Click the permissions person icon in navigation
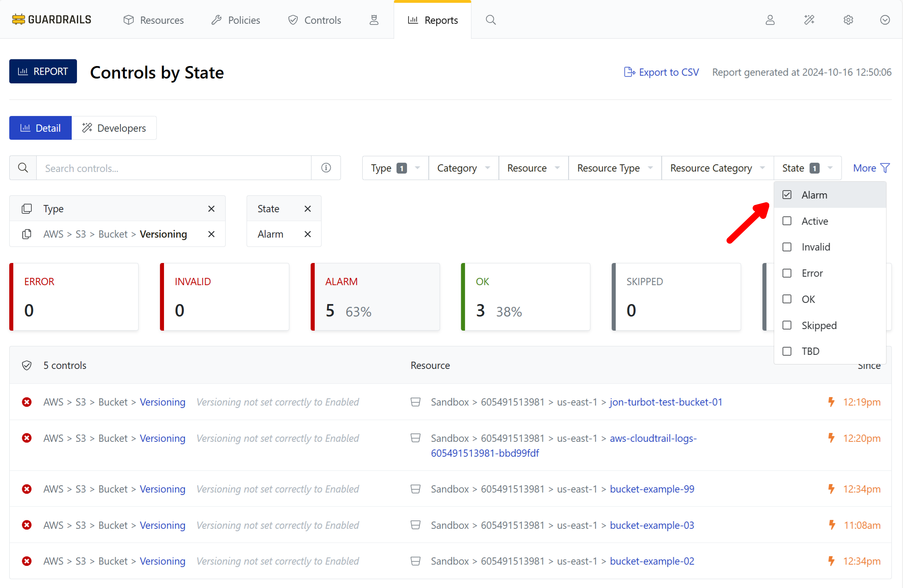 374,20
